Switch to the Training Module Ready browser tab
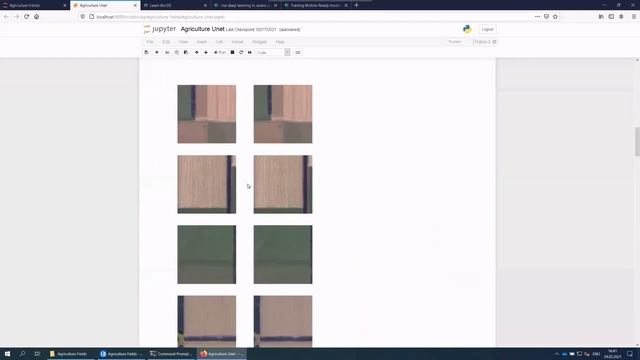 pyautogui.click(x=316, y=5)
